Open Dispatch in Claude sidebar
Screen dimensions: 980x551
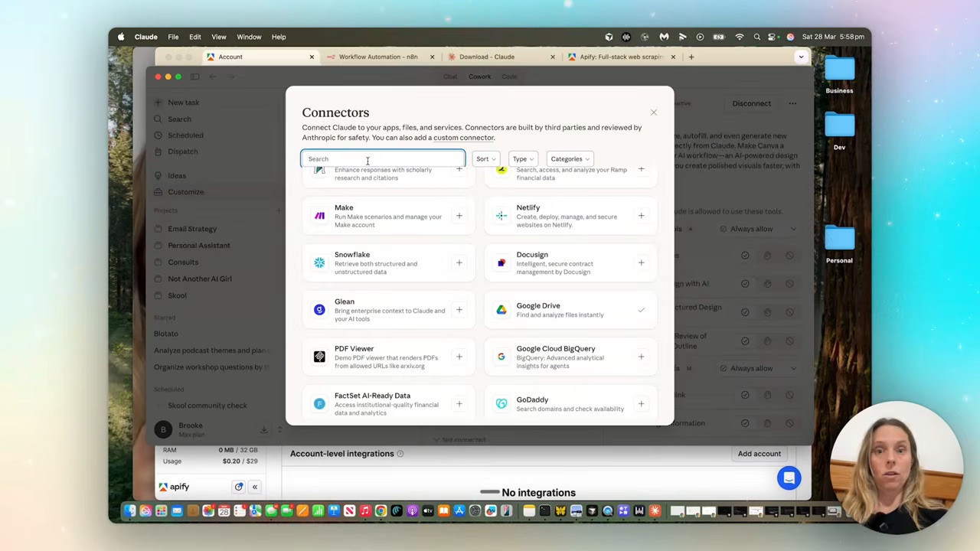(x=183, y=152)
